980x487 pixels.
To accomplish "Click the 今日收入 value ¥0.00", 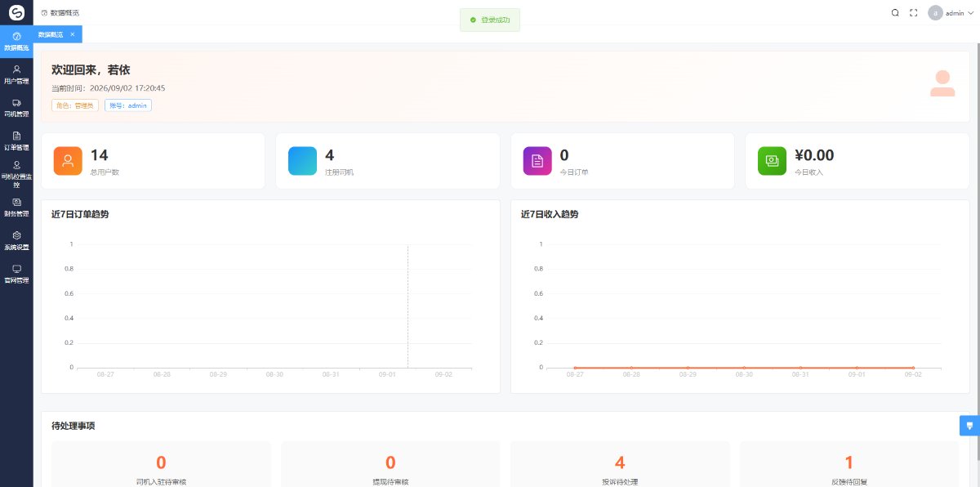I will 814,155.
